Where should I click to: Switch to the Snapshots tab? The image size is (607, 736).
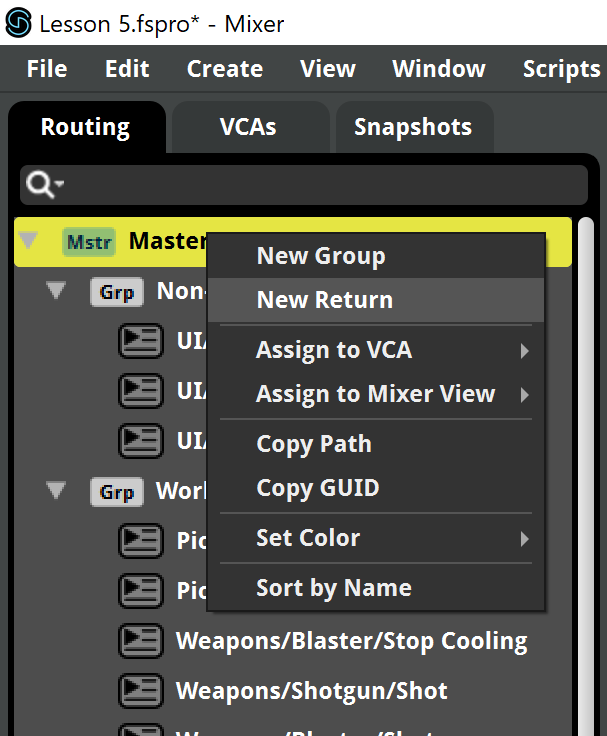[413, 127]
